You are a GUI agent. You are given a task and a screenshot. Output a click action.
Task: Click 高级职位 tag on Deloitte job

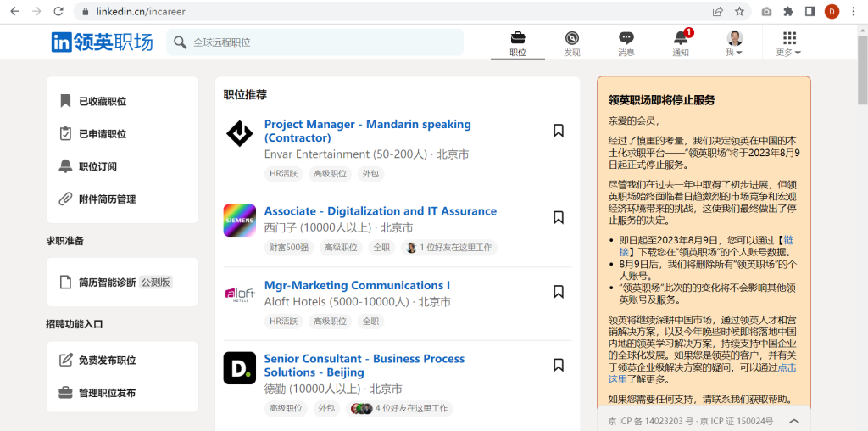287,409
